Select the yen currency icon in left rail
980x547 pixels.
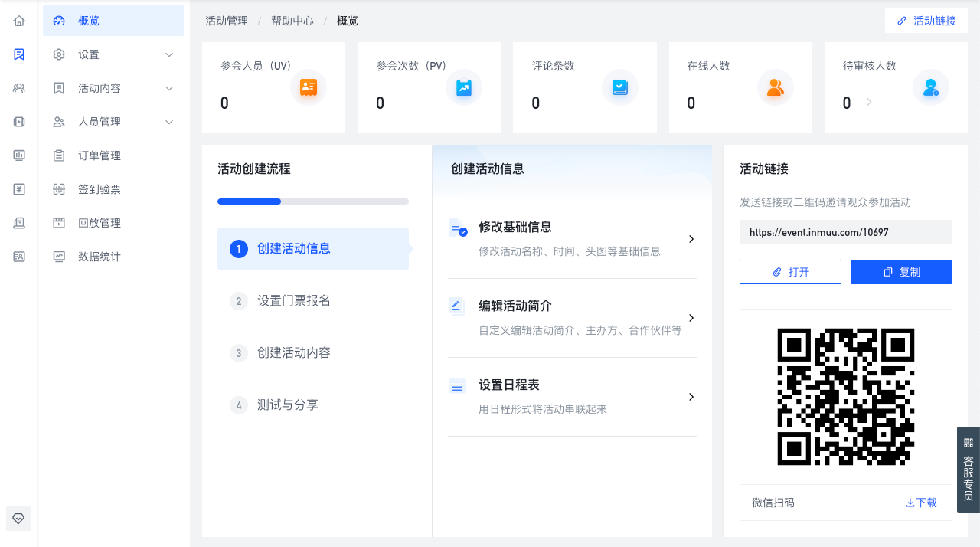[19, 189]
